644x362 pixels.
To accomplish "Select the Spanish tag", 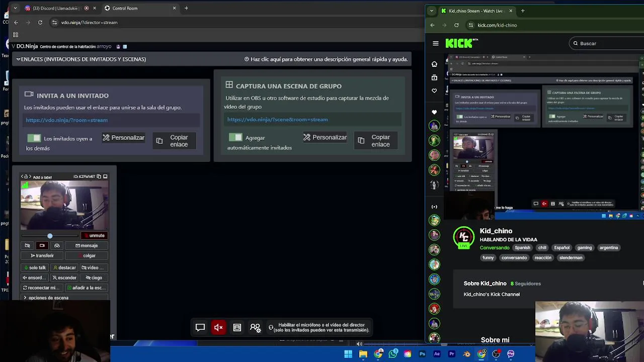I will (x=522, y=247).
